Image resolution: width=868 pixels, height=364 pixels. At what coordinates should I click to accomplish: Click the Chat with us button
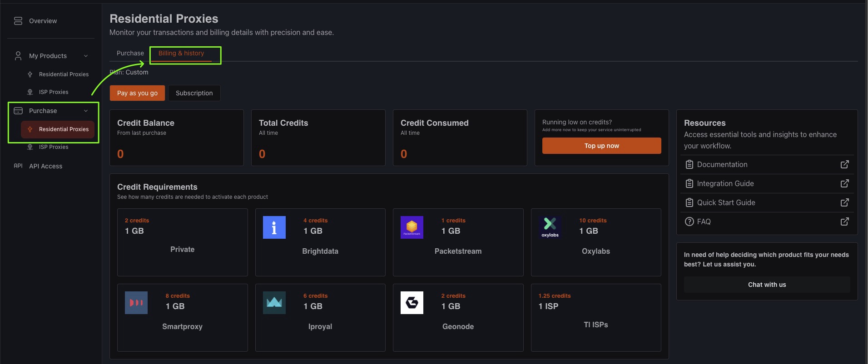click(x=767, y=285)
